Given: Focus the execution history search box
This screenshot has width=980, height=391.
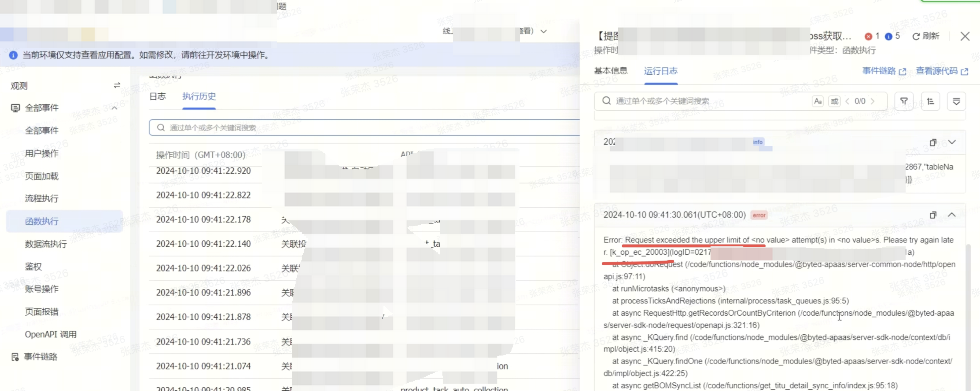Looking at the screenshot, I should (364, 128).
